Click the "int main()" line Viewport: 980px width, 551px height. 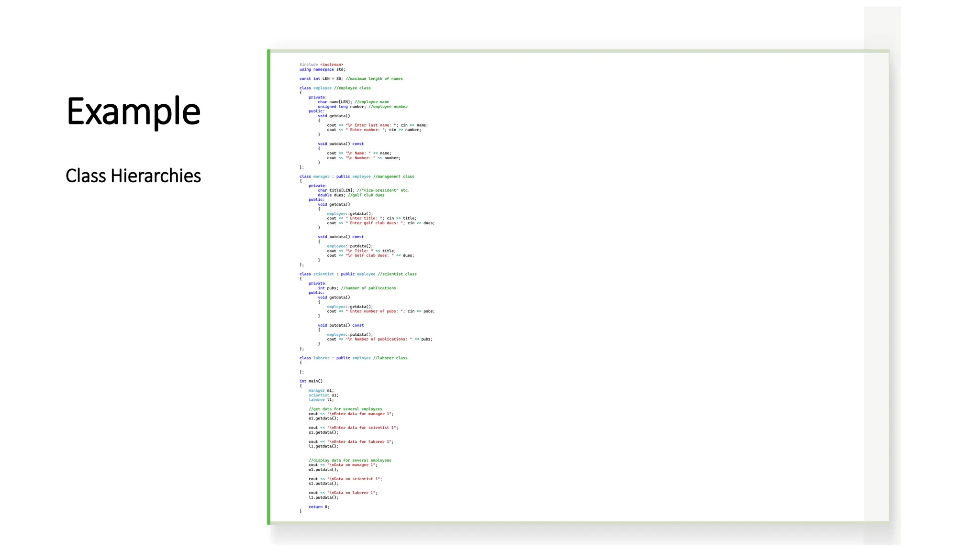click(311, 381)
